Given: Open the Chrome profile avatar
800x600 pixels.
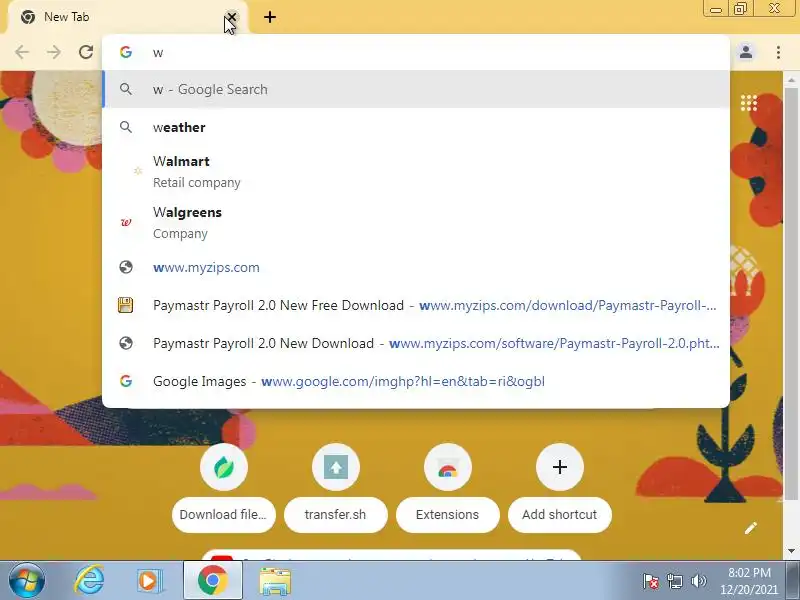Looking at the screenshot, I should (x=746, y=52).
